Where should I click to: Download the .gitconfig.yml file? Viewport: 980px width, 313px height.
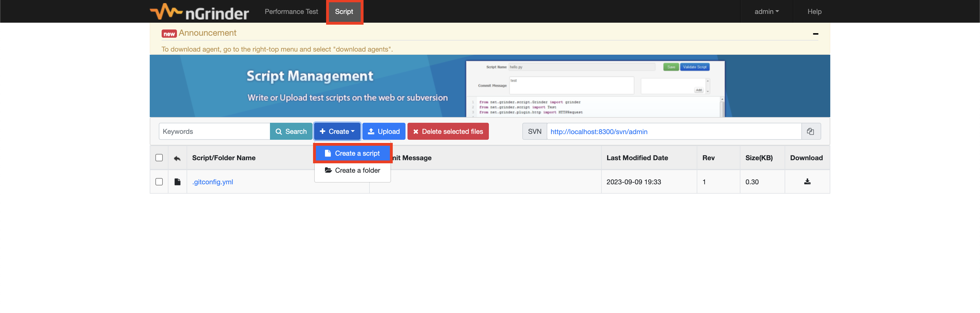tap(807, 182)
